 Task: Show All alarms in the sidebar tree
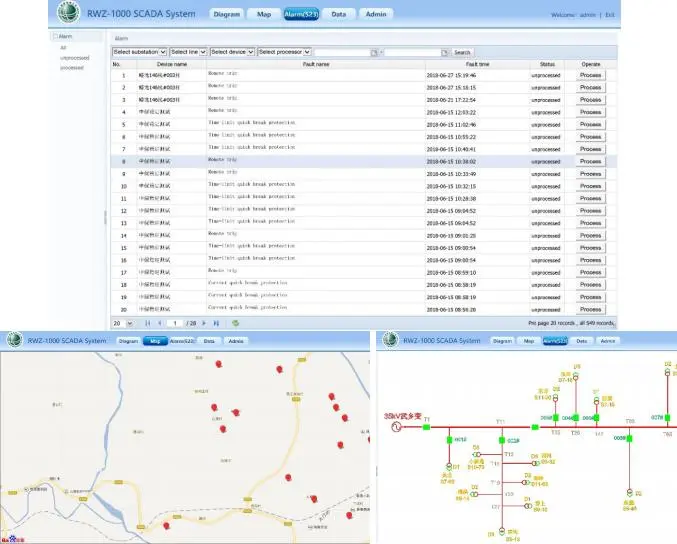coord(63,47)
